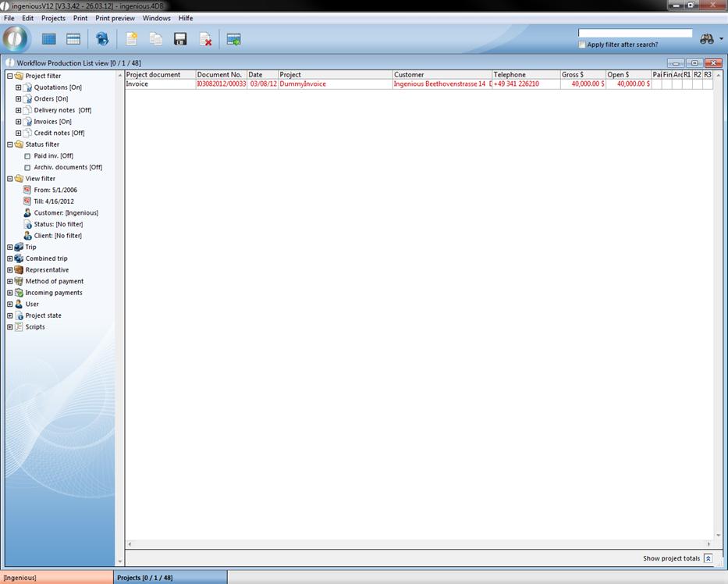Click the round ingenious logo button

click(x=16, y=39)
